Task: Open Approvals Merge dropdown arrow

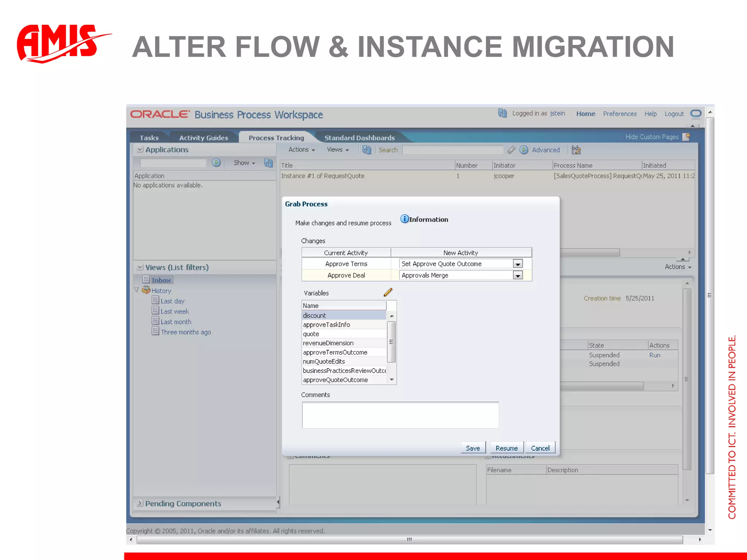Action: (x=518, y=275)
